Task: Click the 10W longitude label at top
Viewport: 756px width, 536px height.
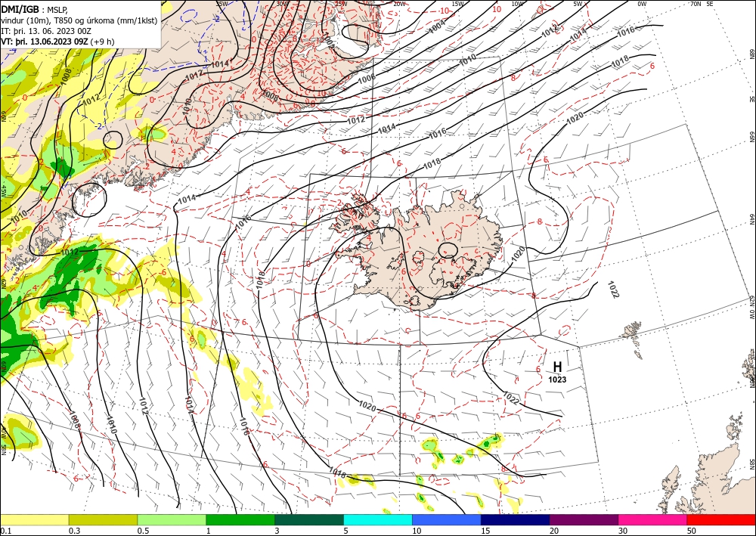Action: pyautogui.click(x=517, y=4)
